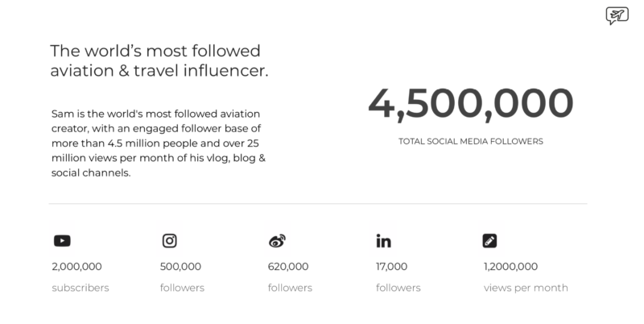This screenshot has width=644, height=324.
Task: Open the YouTube icon
Action: pos(62,240)
